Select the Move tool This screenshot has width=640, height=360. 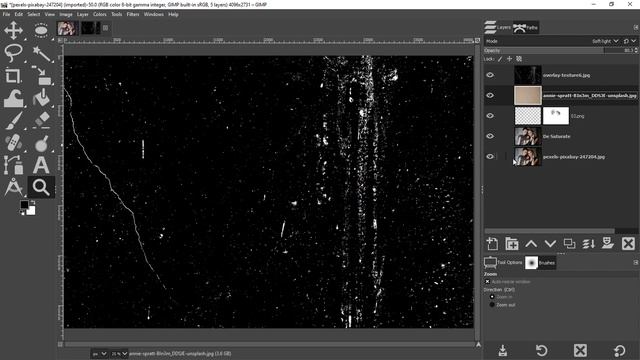click(13, 31)
